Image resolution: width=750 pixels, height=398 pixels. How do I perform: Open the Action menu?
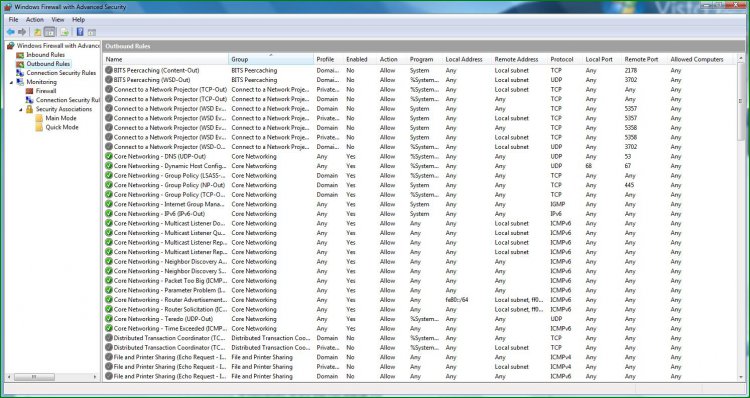tap(34, 20)
